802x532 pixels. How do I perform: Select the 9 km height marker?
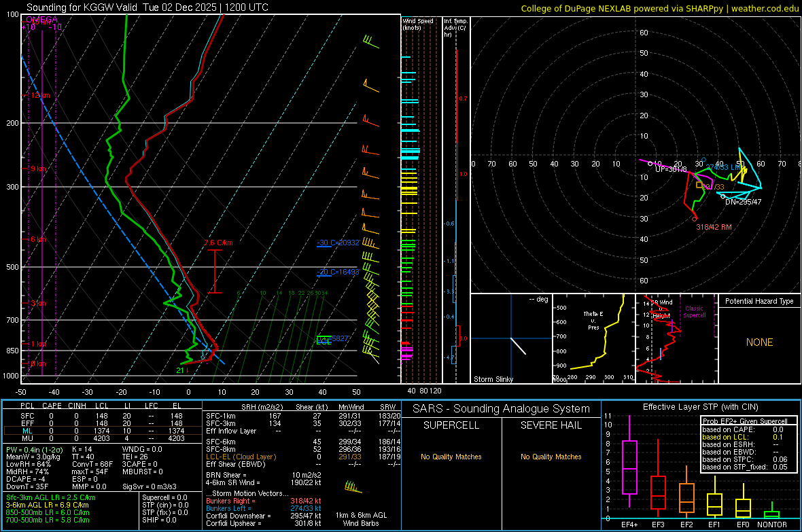38,169
